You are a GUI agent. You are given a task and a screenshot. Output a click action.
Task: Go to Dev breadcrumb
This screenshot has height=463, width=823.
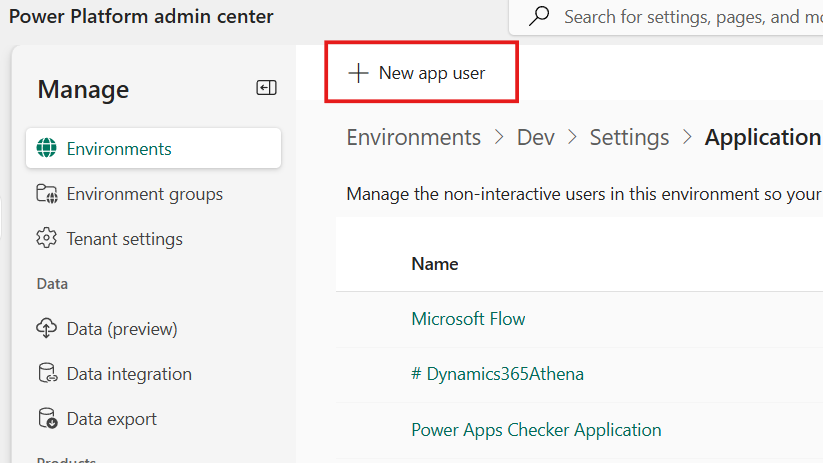535,137
